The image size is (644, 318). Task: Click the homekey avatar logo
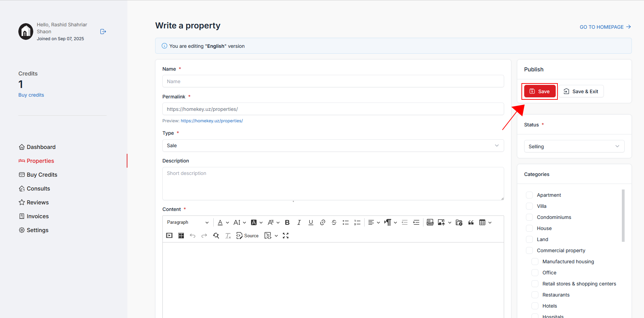pyautogui.click(x=26, y=32)
